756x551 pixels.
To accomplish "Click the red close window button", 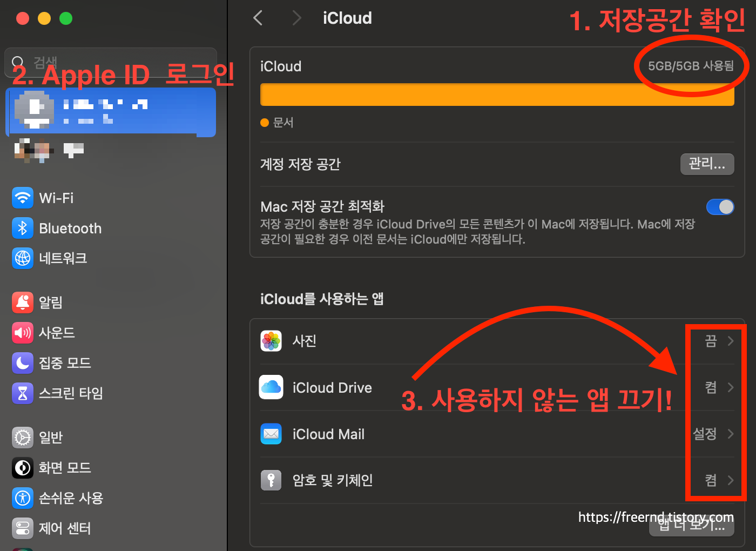I will (23, 18).
